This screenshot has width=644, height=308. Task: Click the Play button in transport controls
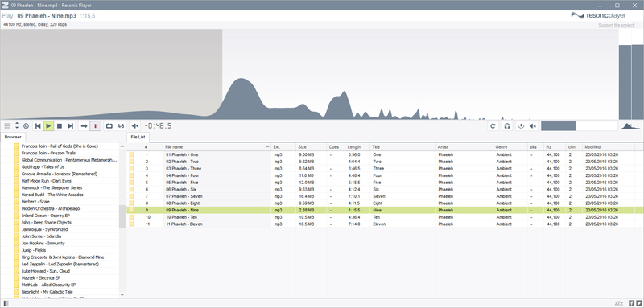(48, 126)
